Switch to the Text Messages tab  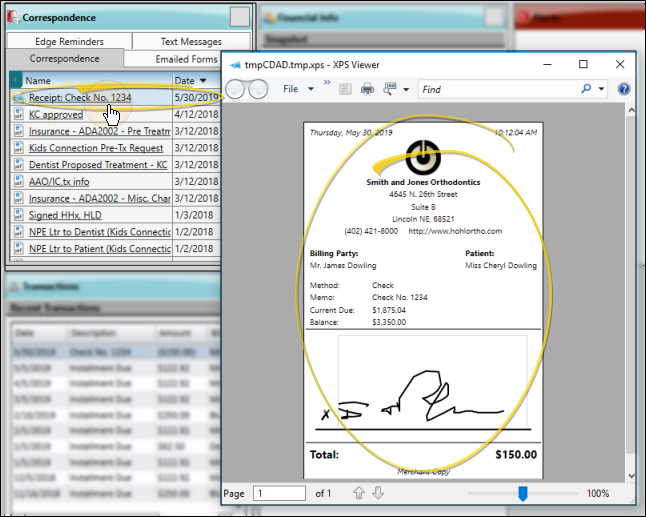tap(190, 42)
